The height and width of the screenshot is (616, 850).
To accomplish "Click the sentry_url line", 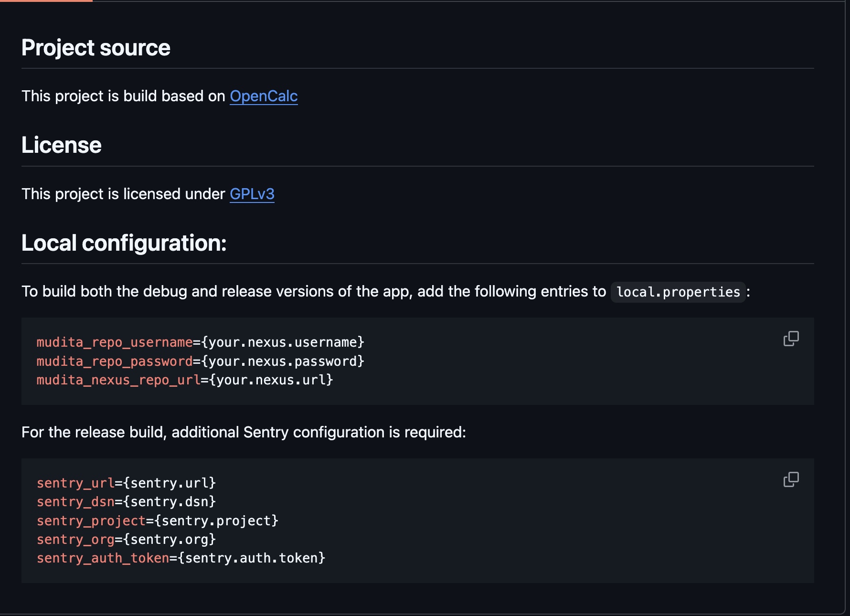I will [126, 483].
